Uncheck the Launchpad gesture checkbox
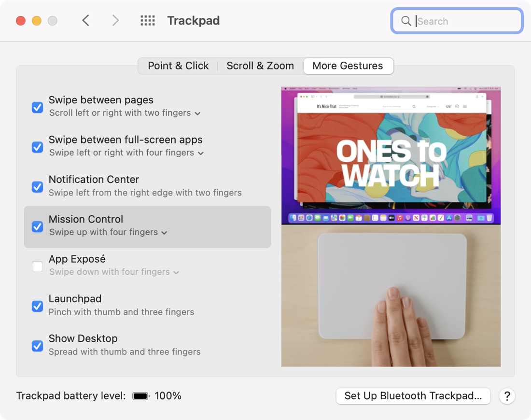 point(37,306)
